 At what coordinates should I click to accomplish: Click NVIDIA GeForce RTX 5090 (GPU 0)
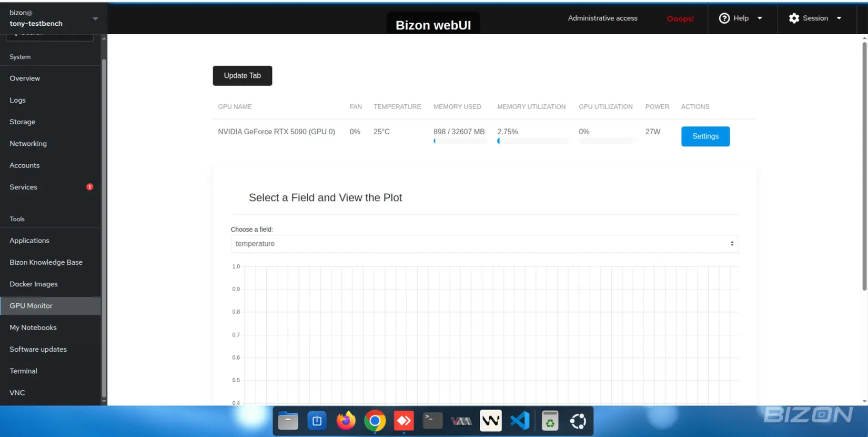point(277,132)
